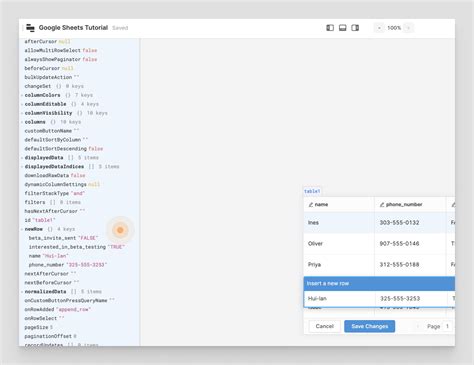Click the Insert a new row header
The width and height of the screenshot is (474, 365).
(x=379, y=284)
